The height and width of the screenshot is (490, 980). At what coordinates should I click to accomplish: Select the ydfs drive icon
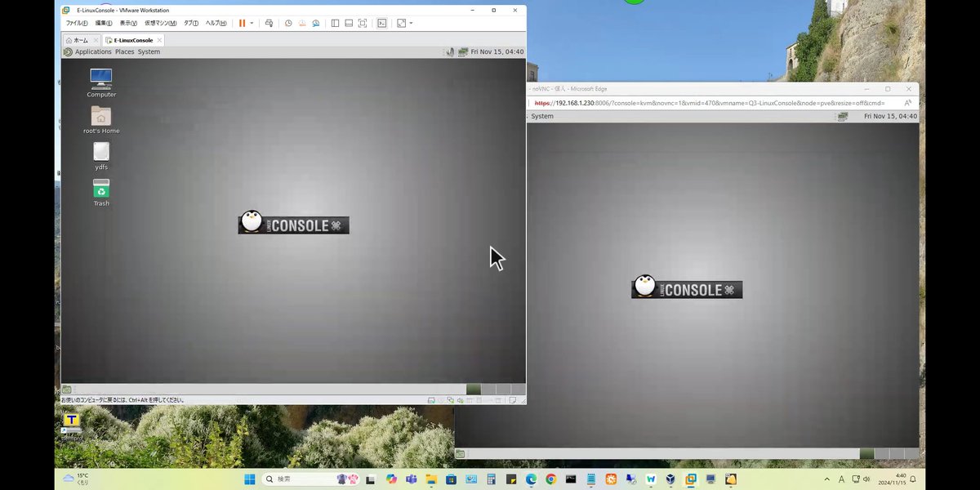pos(101,155)
